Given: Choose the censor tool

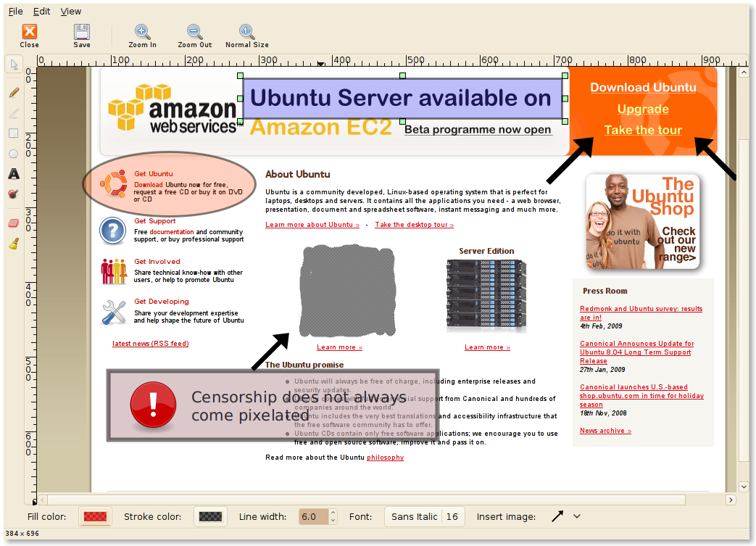Looking at the screenshot, I should (x=13, y=194).
